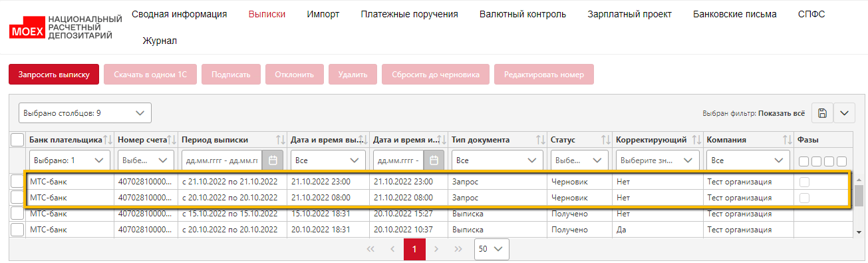Screen dimensions: 868x263
Task: Check row with date 20.10.2022 18:31
Action: coord(18,230)
